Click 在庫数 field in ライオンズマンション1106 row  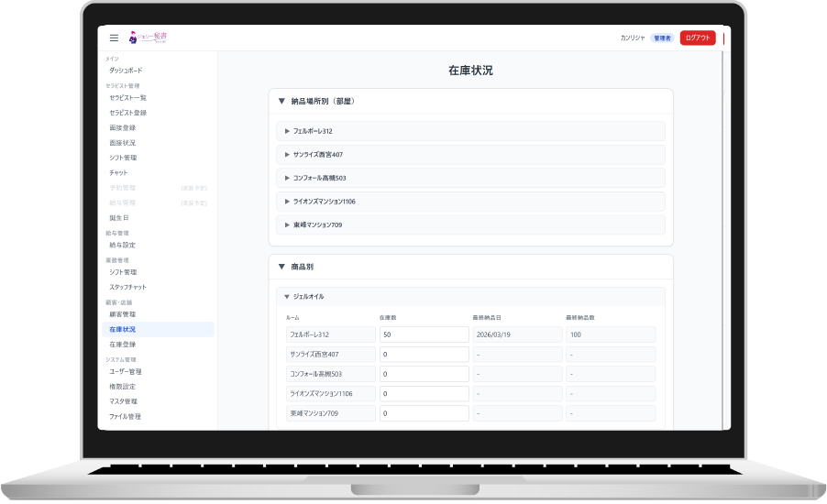425,394
